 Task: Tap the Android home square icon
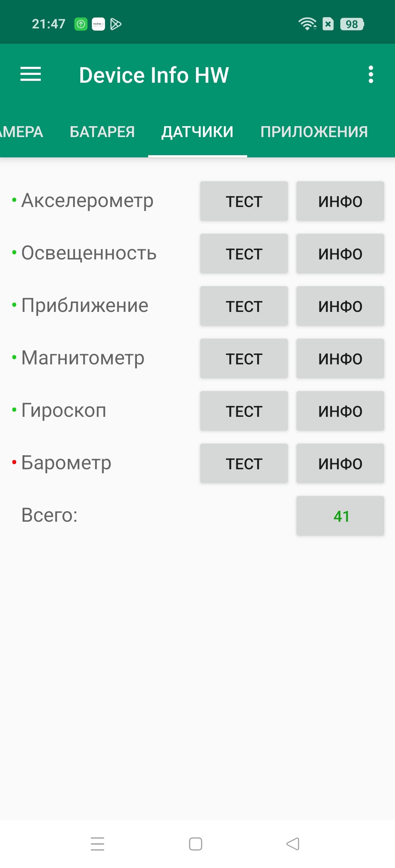(196, 844)
